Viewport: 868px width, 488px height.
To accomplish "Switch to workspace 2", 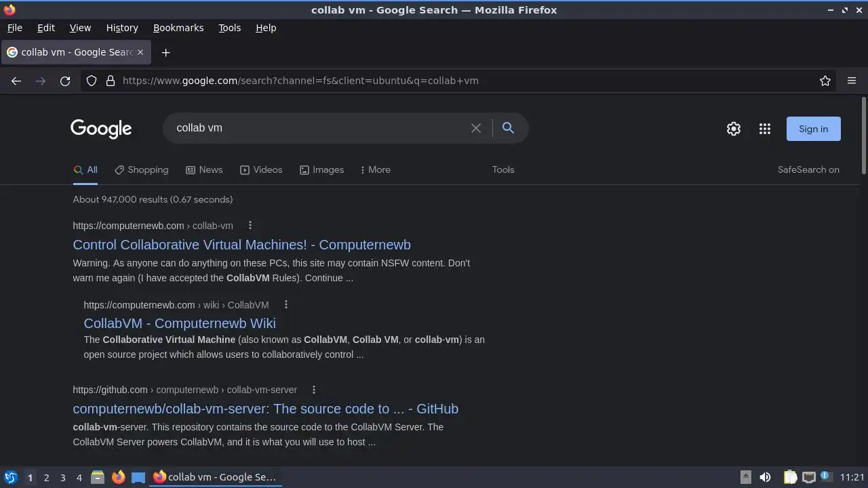I will tap(46, 478).
